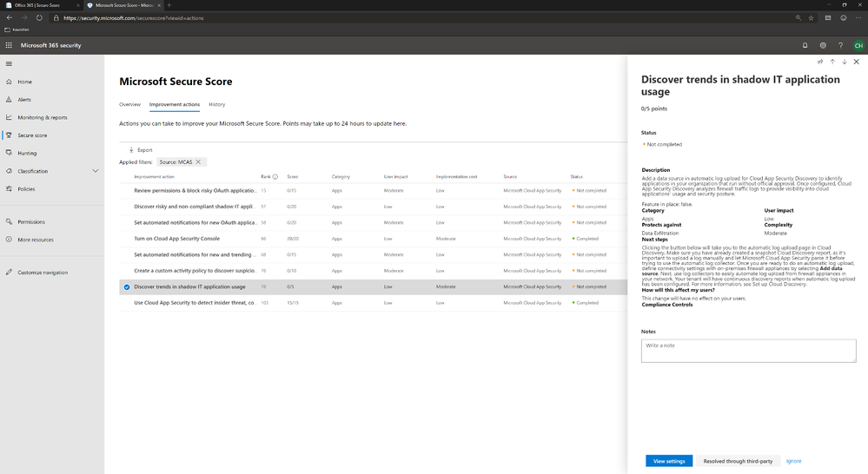The image size is (868, 474).
Task: Click the browser address bar URL
Action: click(134, 17)
